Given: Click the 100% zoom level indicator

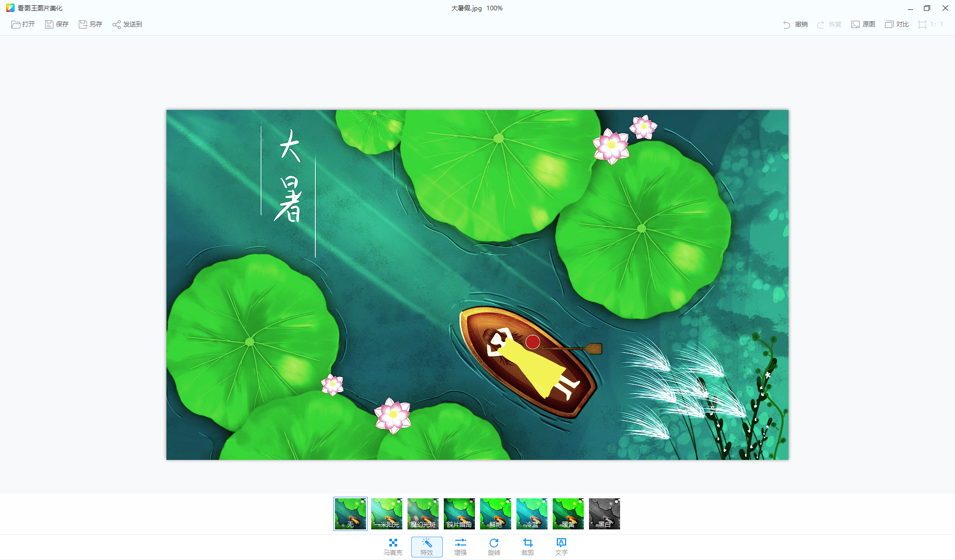Looking at the screenshot, I should coord(495,8).
